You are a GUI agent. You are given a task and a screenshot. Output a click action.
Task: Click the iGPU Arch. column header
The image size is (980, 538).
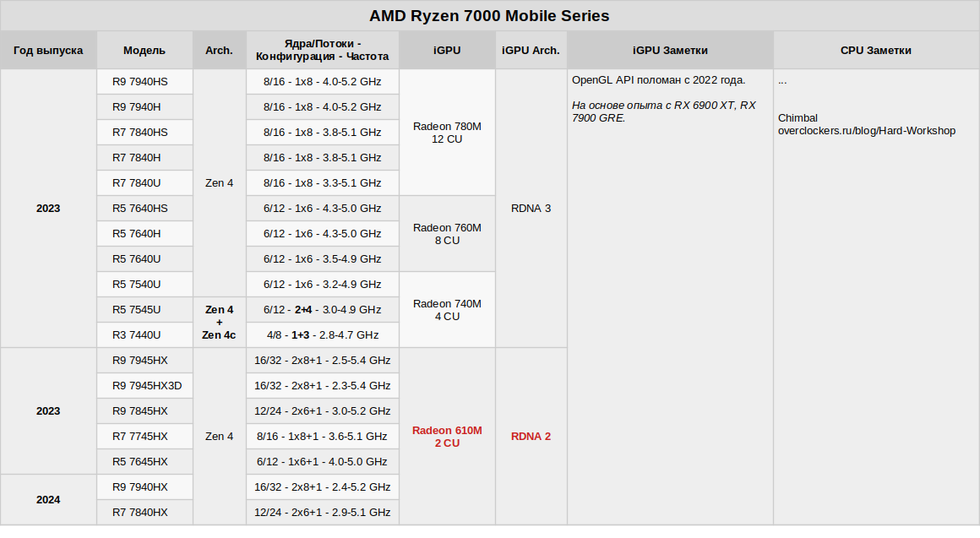pos(531,51)
